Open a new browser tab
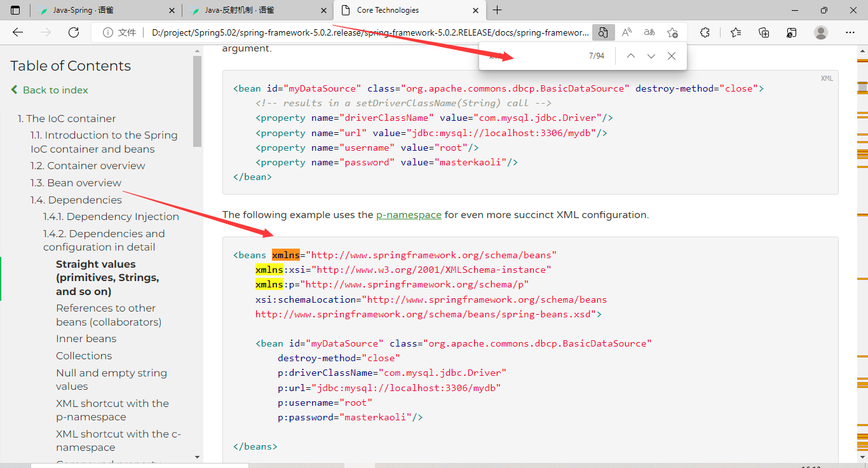 (x=497, y=10)
